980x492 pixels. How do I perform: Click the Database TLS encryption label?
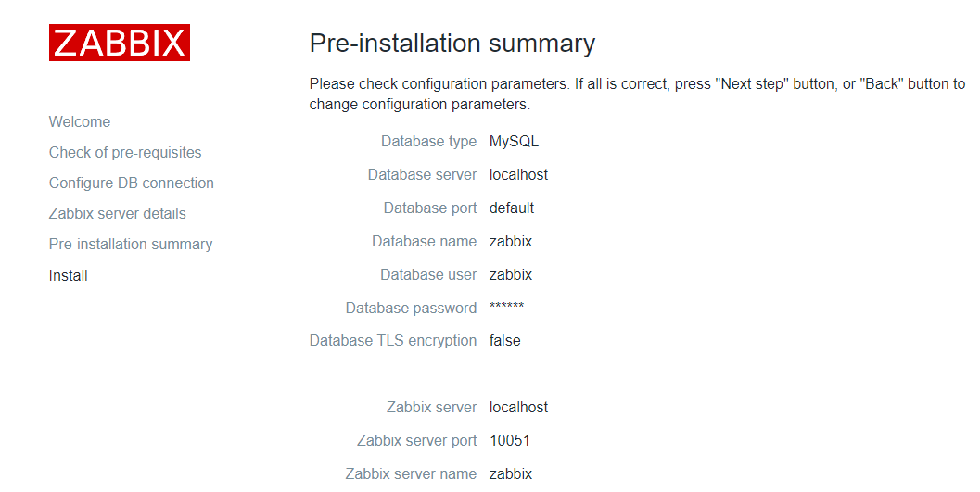(x=393, y=341)
